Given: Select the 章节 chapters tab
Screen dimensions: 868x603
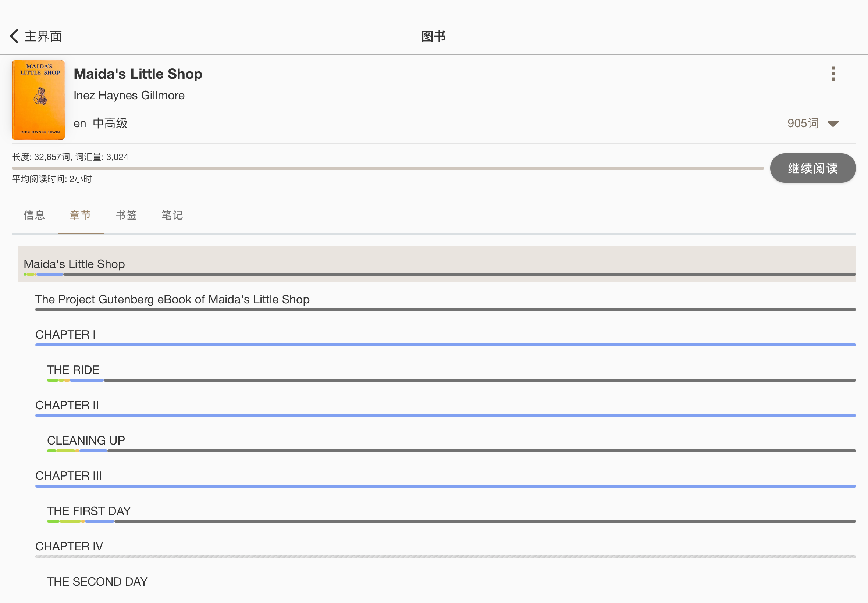Looking at the screenshot, I should [81, 215].
